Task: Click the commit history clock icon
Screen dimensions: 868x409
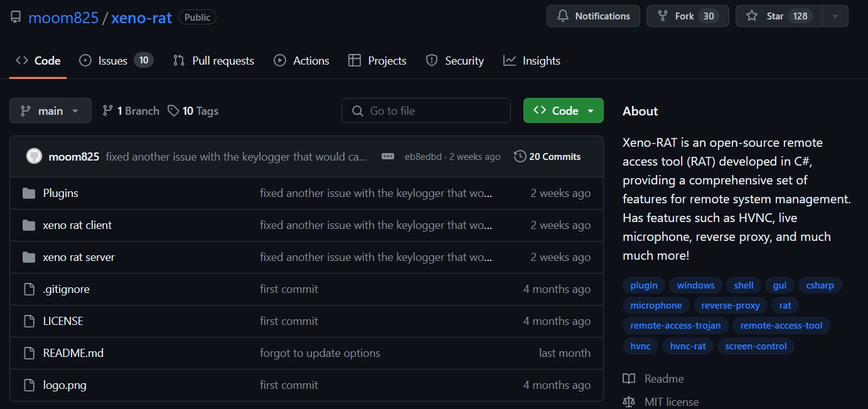Action: (x=520, y=156)
